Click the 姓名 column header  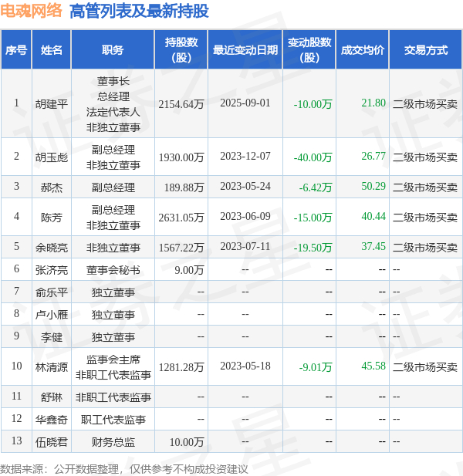51,50
